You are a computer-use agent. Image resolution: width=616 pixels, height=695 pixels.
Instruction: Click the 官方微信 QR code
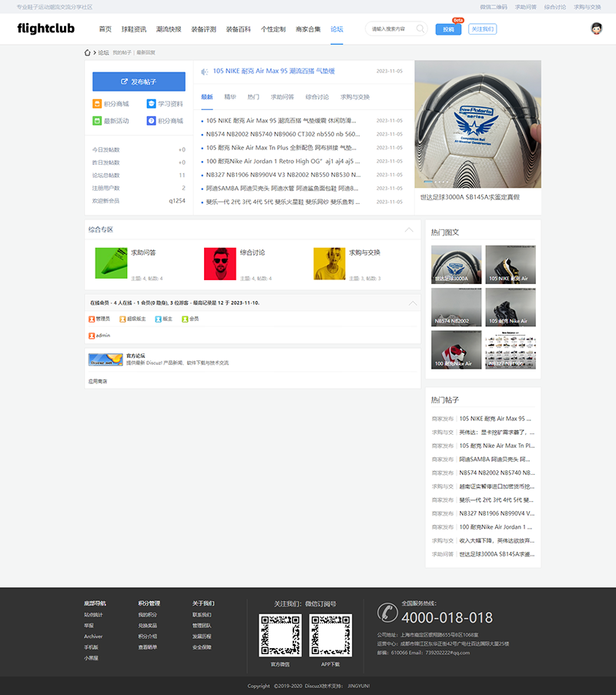pos(280,635)
